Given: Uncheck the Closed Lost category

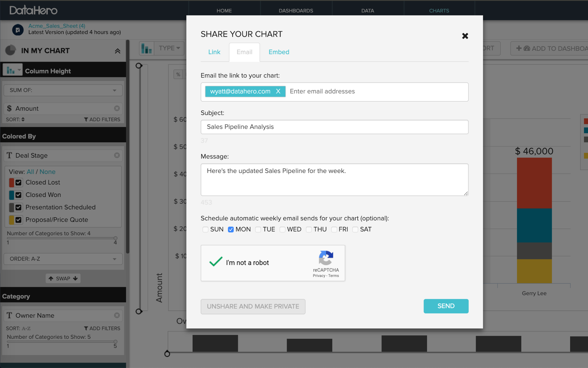Looking at the screenshot, I should 19,182.
